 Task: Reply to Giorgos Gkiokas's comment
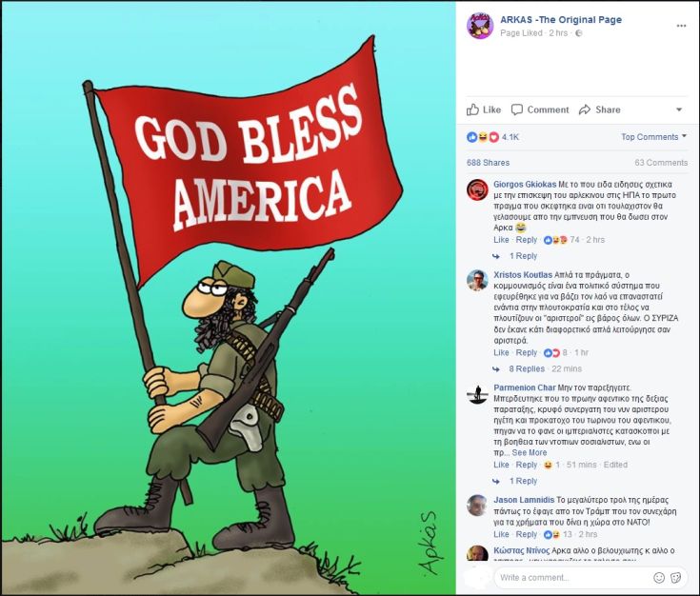pos(527,240)
